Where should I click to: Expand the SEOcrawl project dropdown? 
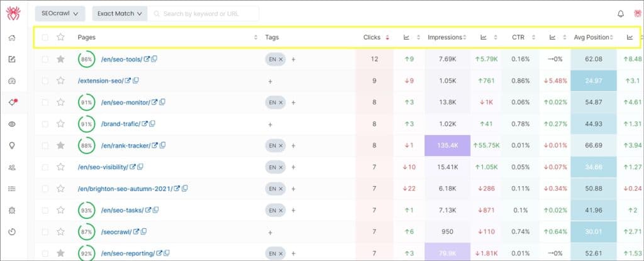coord(60,14)
